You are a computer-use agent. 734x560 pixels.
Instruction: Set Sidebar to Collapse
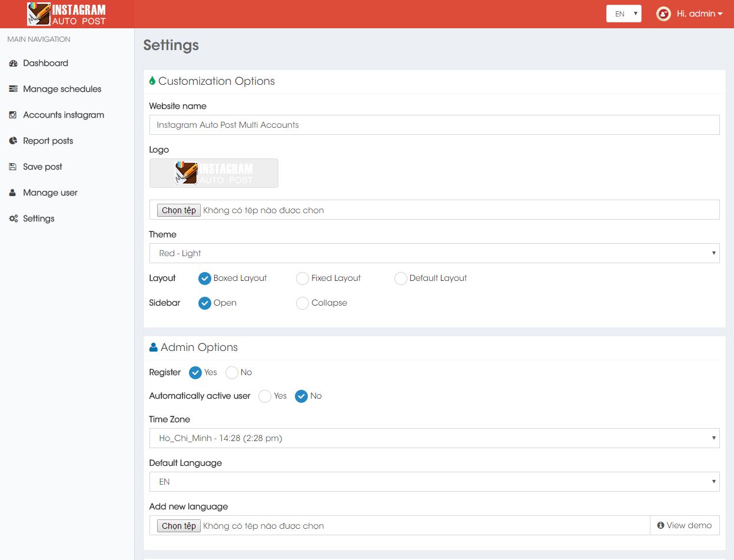[303, 303]
